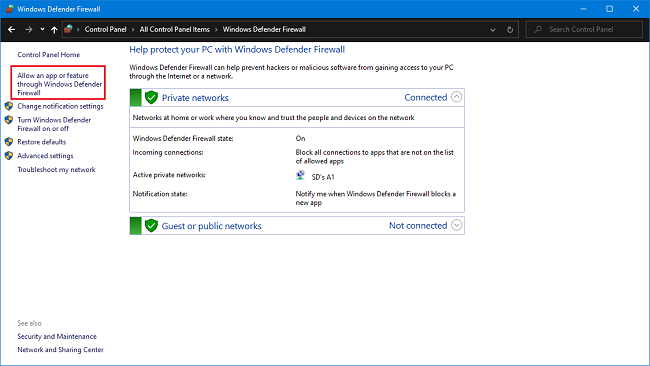Click shield icon beside Restore defaults
The height and width of the screenshot is (366, 650).
pos(9,142)
